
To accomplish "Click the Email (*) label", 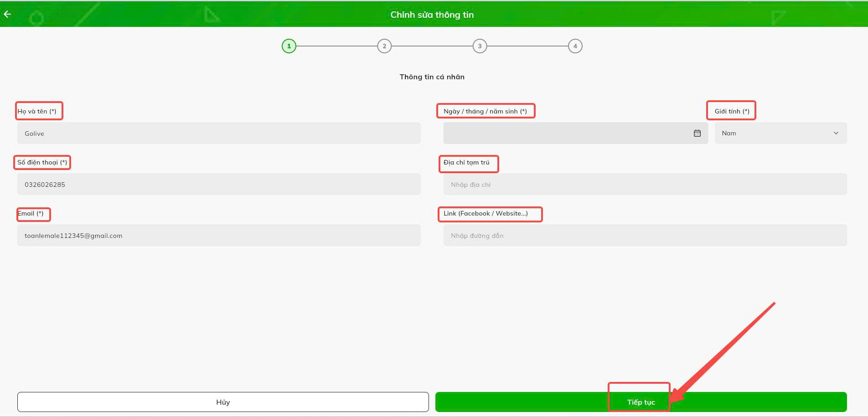I will (x=31, y=213).
